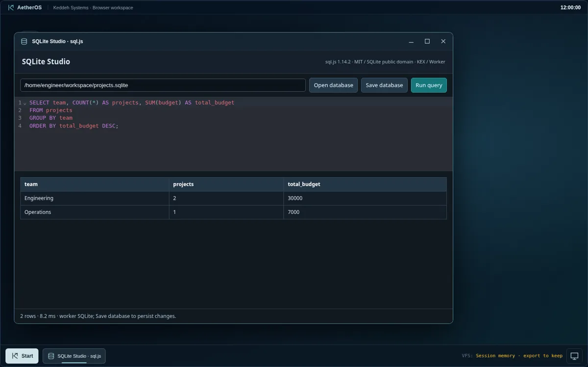
Task: Click the projects count '1' cell
Action: (226, 212)
